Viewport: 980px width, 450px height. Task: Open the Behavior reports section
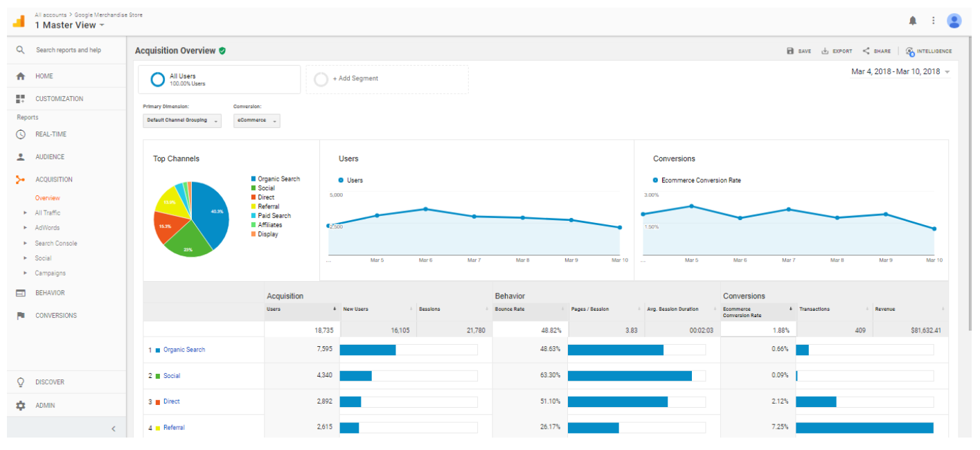[50, 293]
